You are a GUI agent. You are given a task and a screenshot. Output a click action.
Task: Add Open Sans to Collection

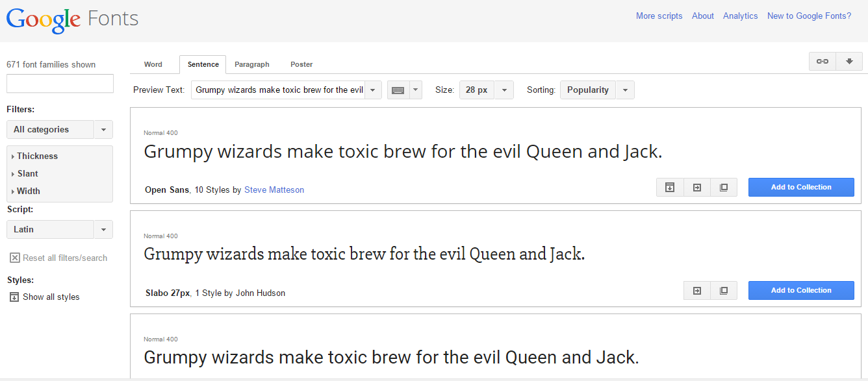801,187
